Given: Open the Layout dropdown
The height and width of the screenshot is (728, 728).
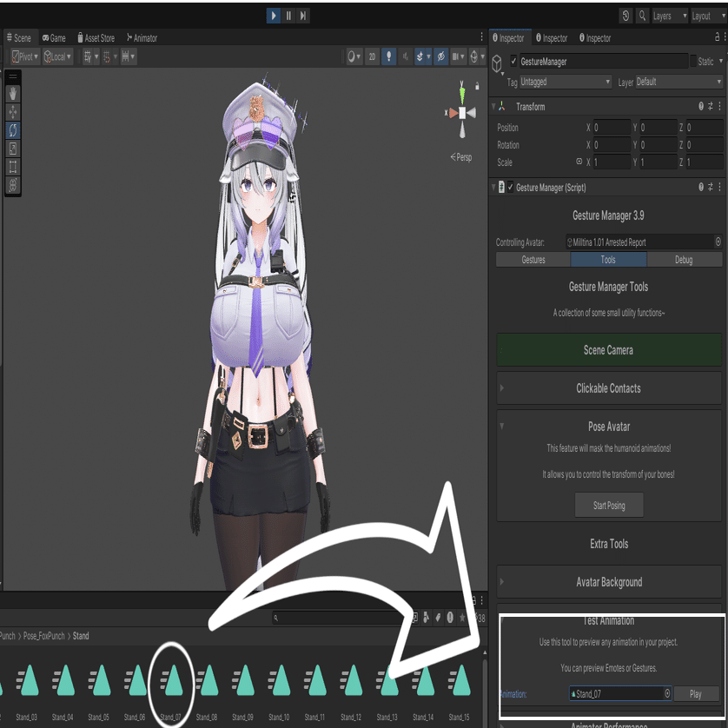Looking at the screenshot, I should coord(709,16).
